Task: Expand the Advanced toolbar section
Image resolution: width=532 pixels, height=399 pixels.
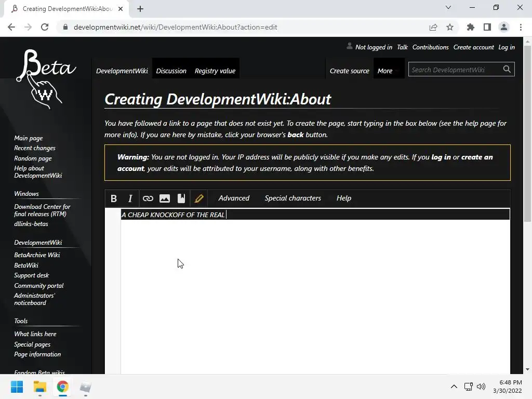Action: 234,198
